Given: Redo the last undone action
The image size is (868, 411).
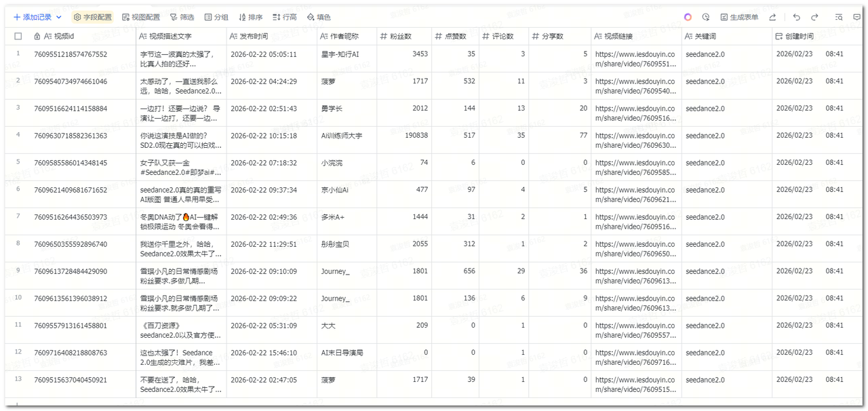Looking at the screenshot, I should click(814, 17).
